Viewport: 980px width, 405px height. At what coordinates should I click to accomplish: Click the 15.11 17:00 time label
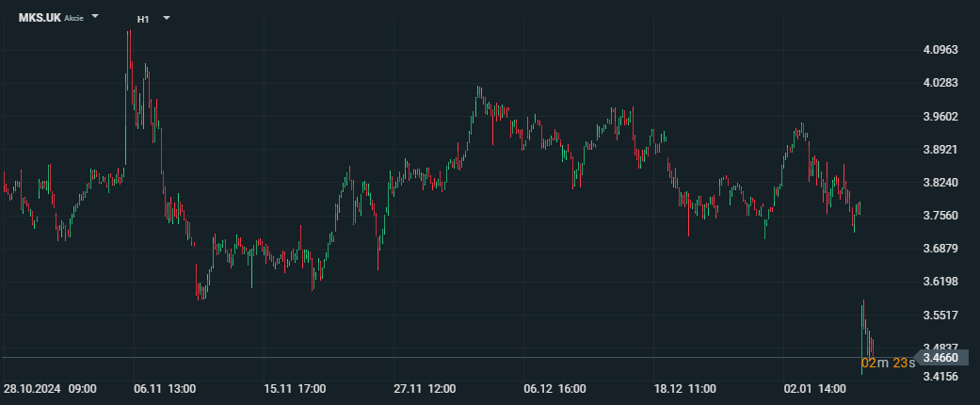[295, 388]
